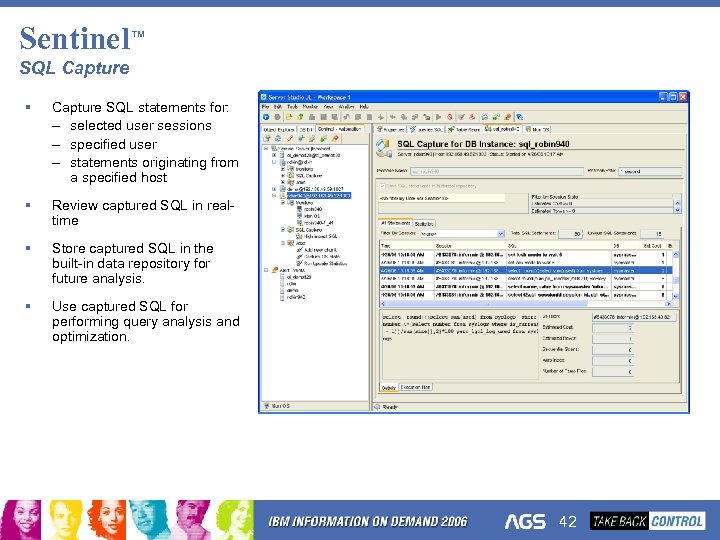Click the Total SQL Statements value field

coord(571,234)
